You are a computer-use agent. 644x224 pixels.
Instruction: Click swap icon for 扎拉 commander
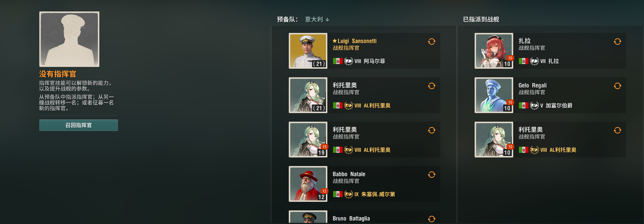point(618,42)
